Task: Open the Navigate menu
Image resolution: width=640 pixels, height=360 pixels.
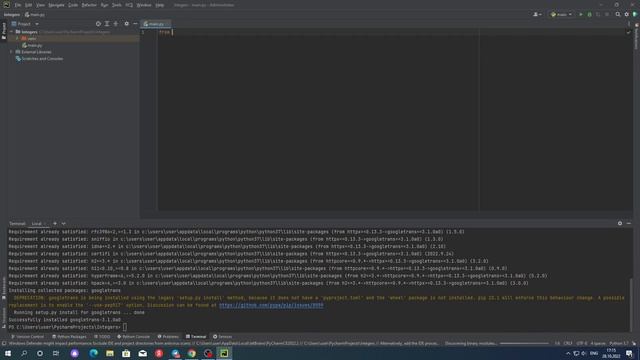Action: [56, 5]
